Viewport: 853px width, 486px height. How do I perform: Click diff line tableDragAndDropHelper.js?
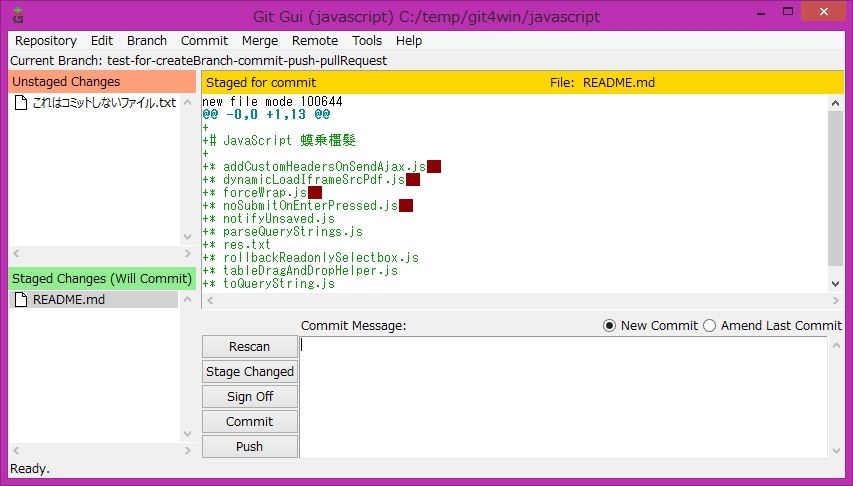click(300, 271)
